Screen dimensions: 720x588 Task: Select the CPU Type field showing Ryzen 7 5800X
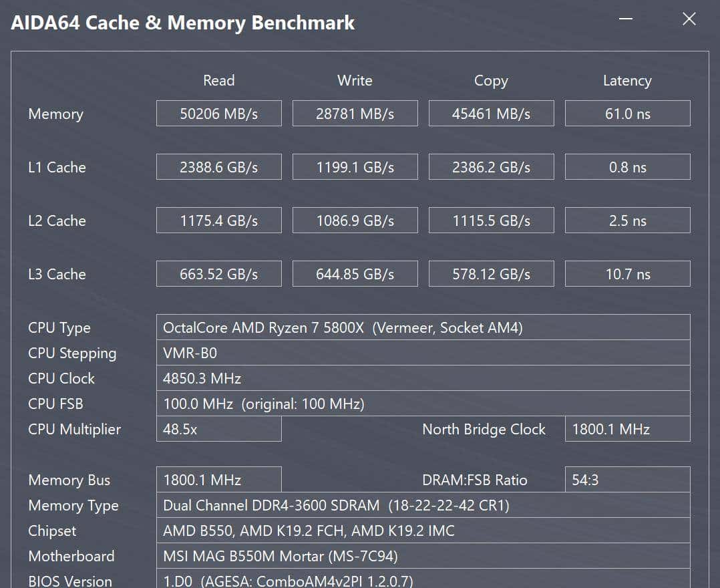click(x=423, y=327)
